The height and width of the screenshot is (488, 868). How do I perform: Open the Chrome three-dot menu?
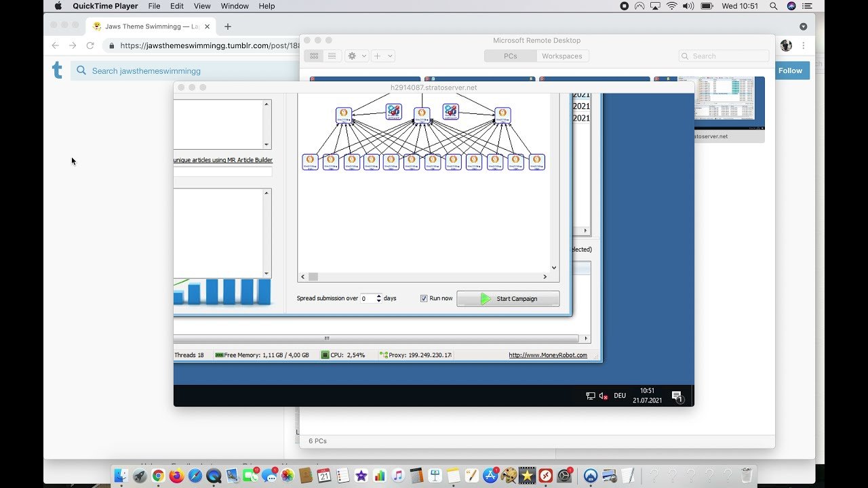(804, 45)
